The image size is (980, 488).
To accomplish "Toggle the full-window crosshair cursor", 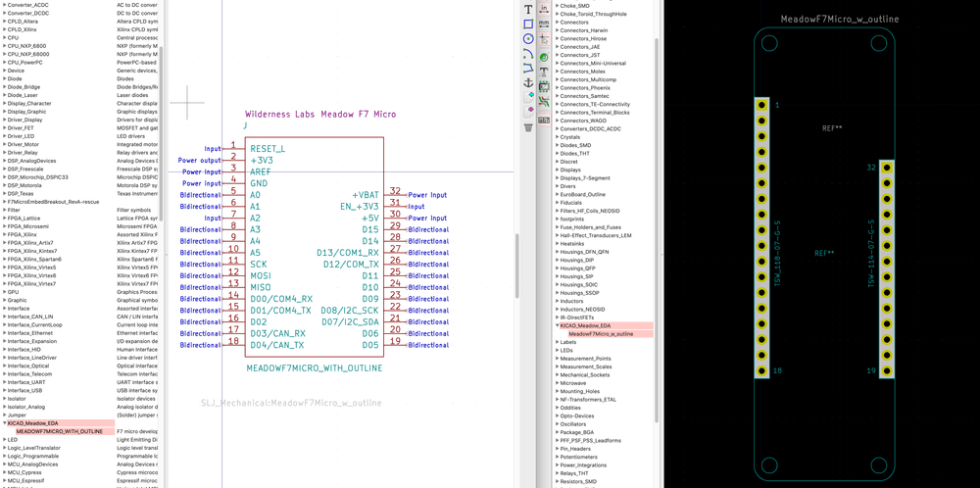I will [x=544, y=39].
